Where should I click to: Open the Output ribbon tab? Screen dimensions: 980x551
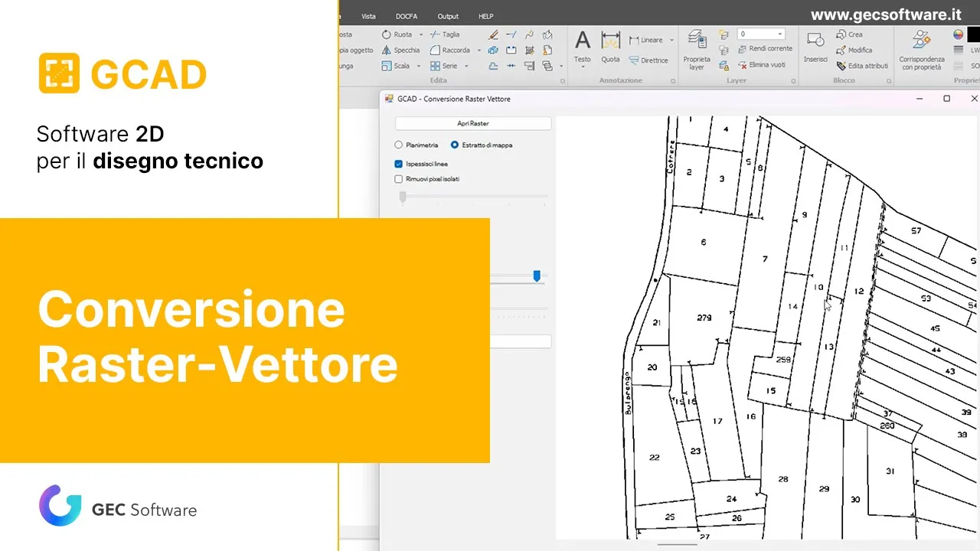[x=448, y=16]
